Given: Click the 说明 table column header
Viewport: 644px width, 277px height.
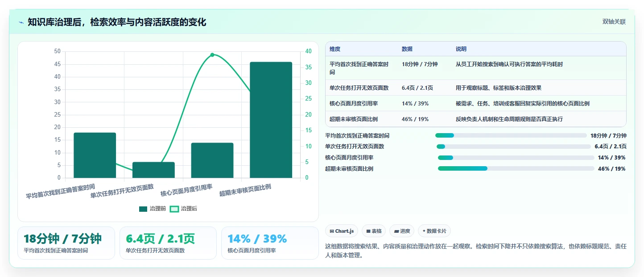Looking at the screenshot, I should tap(461, 49).
